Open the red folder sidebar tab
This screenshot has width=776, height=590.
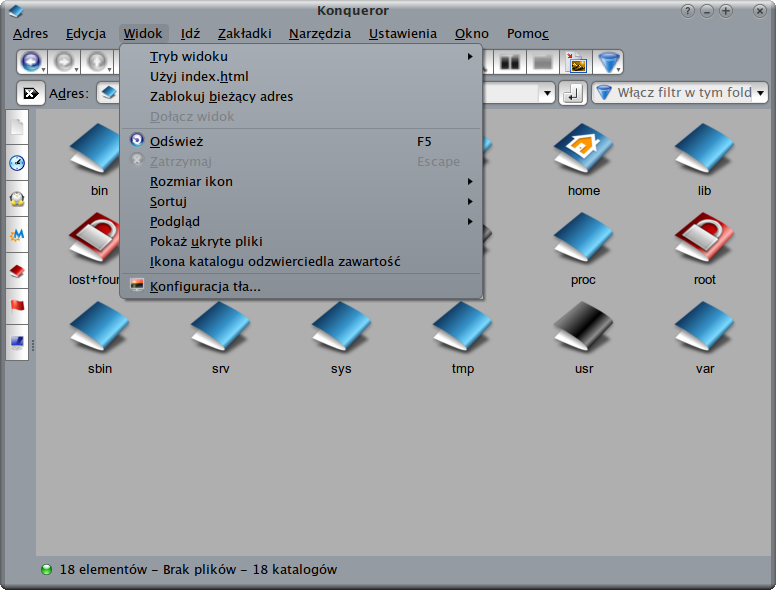(17, 271)
